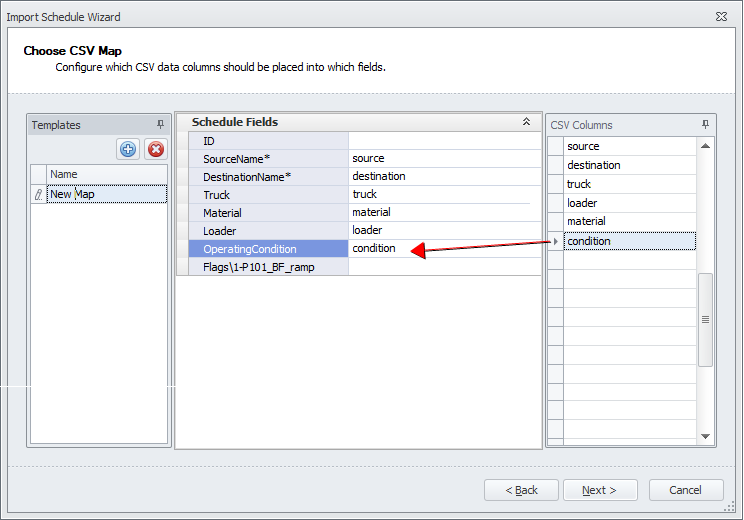Click the red delete template icon
744x520 pixels.
[x=155, y=149]
